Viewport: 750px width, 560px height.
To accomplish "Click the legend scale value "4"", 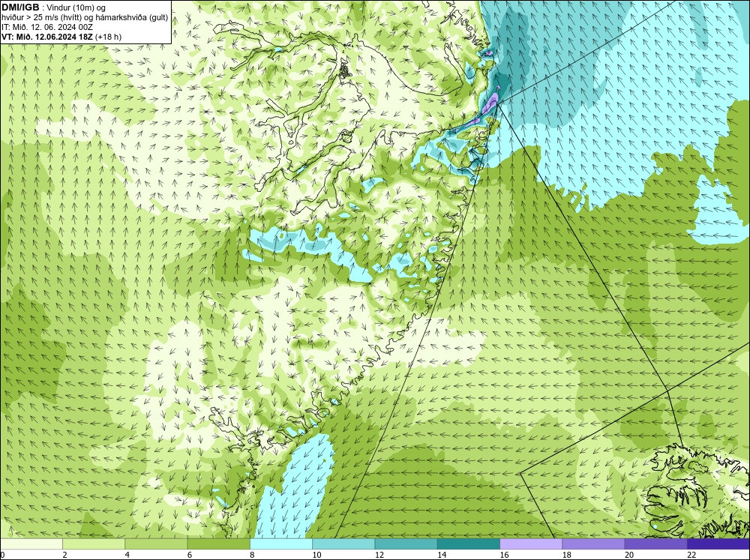I will click(127, 555).
